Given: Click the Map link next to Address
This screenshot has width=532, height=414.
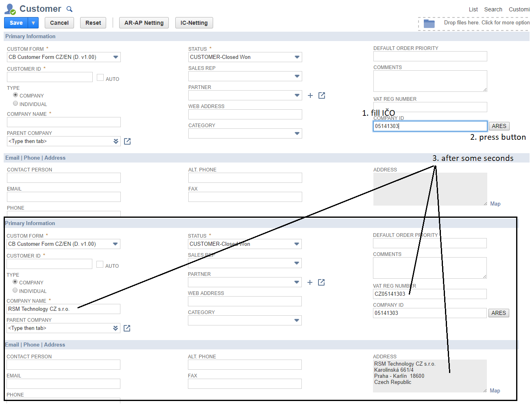Looking at the screenshot, I should 495,204.
